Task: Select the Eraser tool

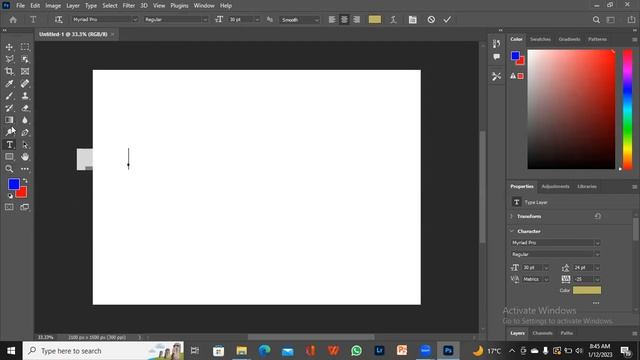Action: pyautogui.click(x=25, y=108)
